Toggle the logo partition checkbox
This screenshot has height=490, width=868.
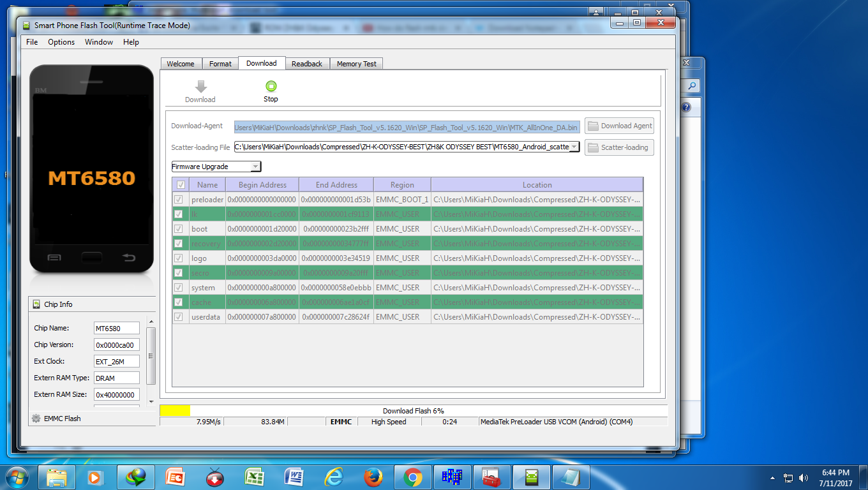point(179,258)
